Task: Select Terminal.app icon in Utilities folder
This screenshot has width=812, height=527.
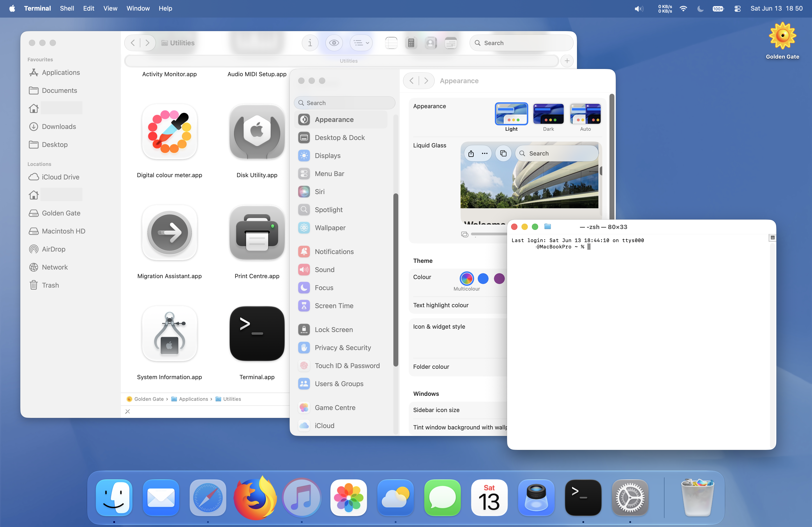Action: [x=257, y=334]
